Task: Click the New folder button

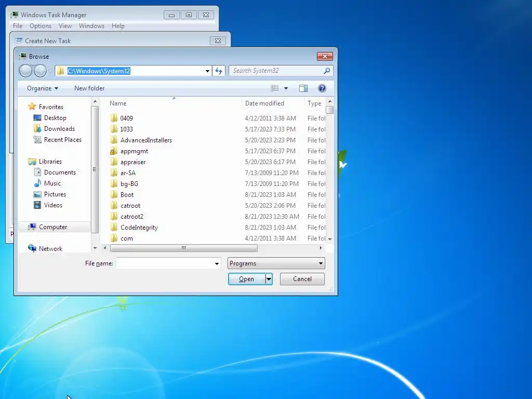Action: 89,88
